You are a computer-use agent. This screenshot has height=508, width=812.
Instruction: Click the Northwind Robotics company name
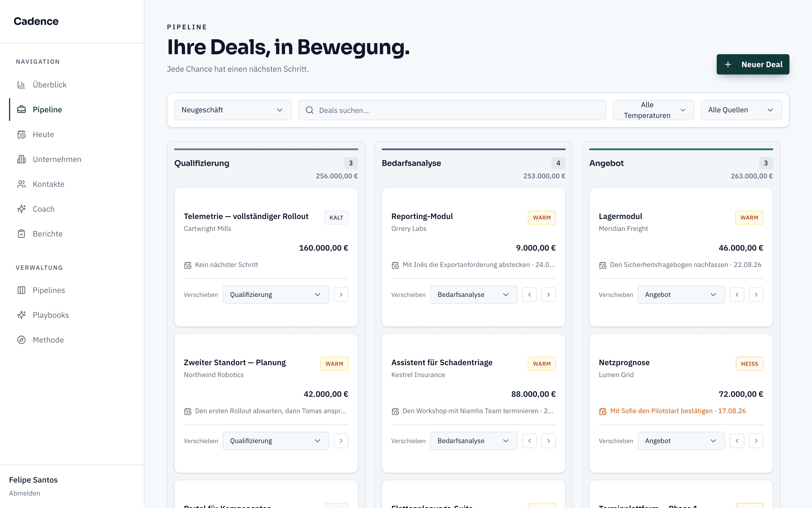[214, 375]
